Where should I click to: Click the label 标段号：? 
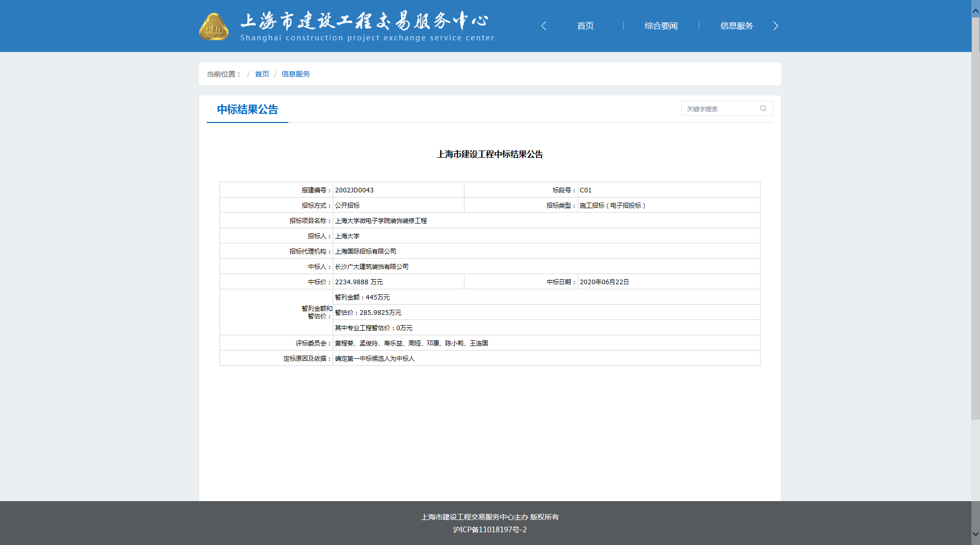(x=565, y=190)
